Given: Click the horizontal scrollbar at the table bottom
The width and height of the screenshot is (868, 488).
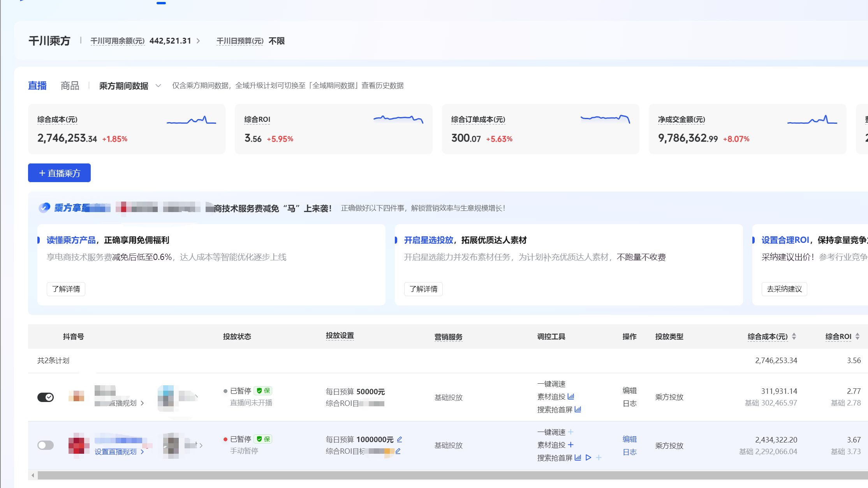Looking at the screenshot, I should click(x=452, y=475).
